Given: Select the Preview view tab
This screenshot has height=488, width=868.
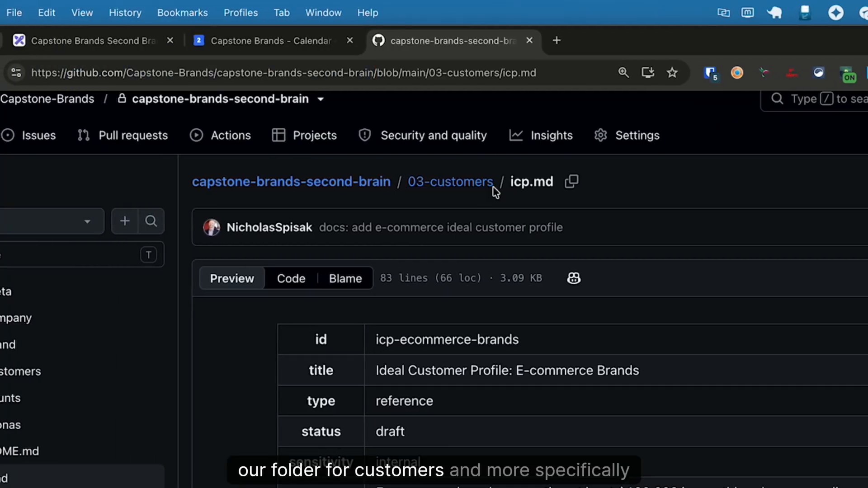Looking at the screenshot, I should [x=232, y=278].
